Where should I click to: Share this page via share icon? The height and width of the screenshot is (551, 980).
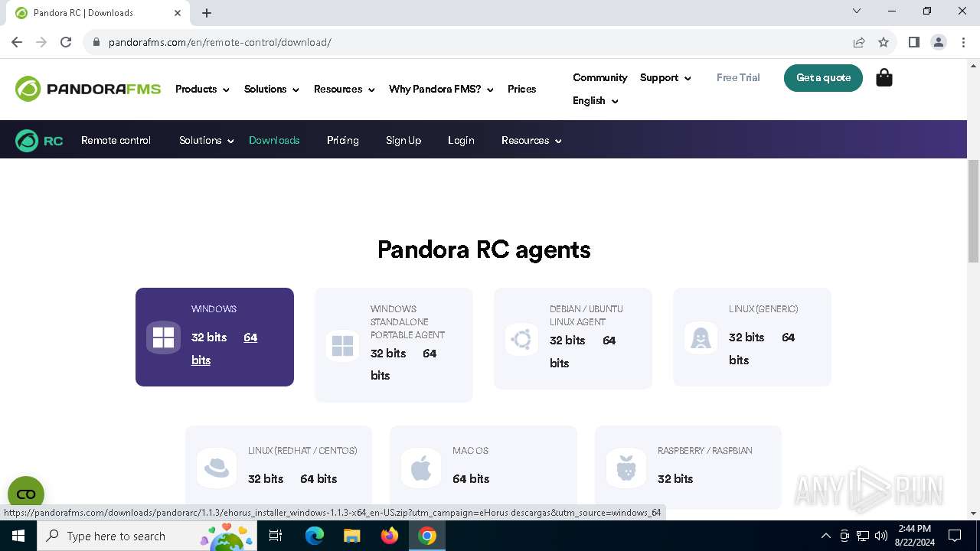click(x=859, y=42)
